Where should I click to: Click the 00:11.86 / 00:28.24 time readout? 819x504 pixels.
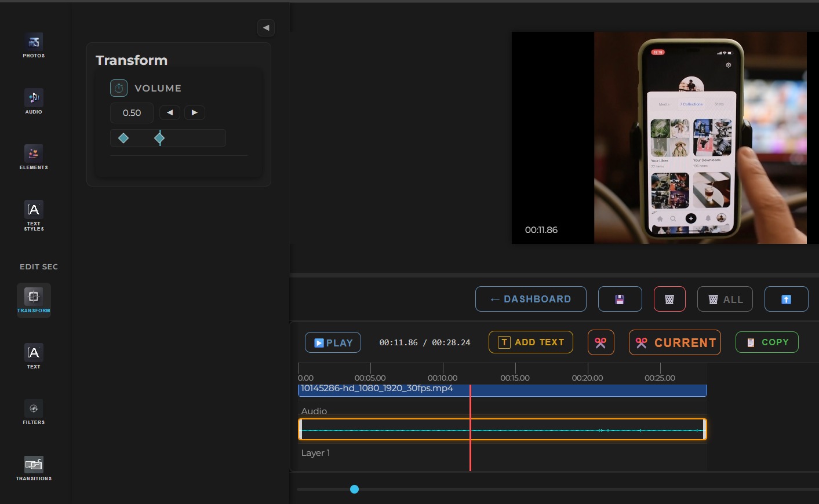(425, 342)
